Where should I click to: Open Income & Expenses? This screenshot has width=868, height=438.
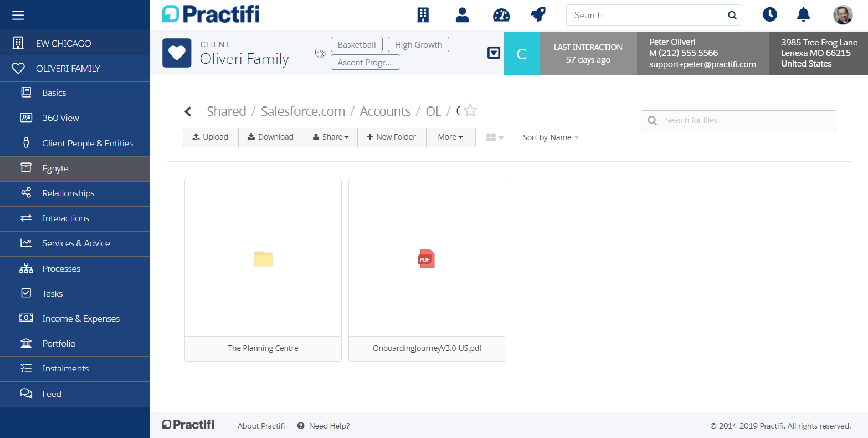coord(75,319)
